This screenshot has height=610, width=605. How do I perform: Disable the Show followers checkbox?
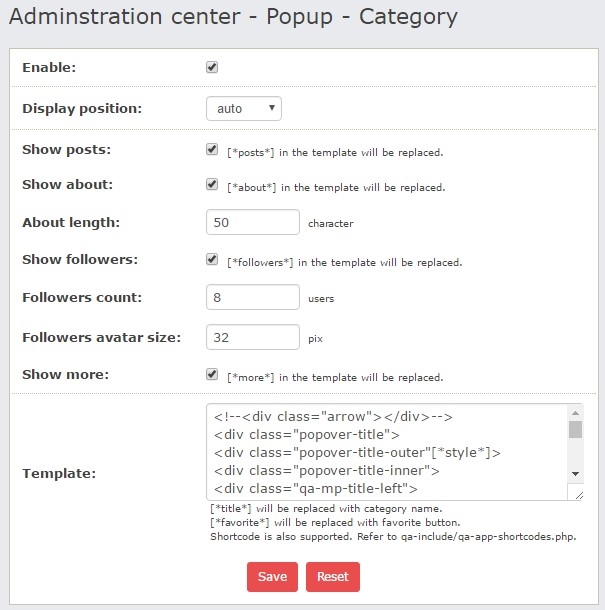click(x=212, y=260)
